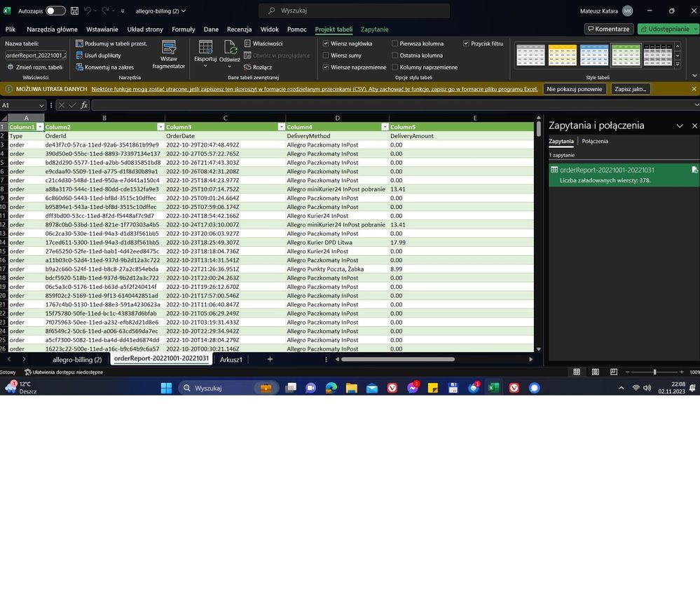Open Column4 filter dropdown
The image size is (700, 615).
385,127
